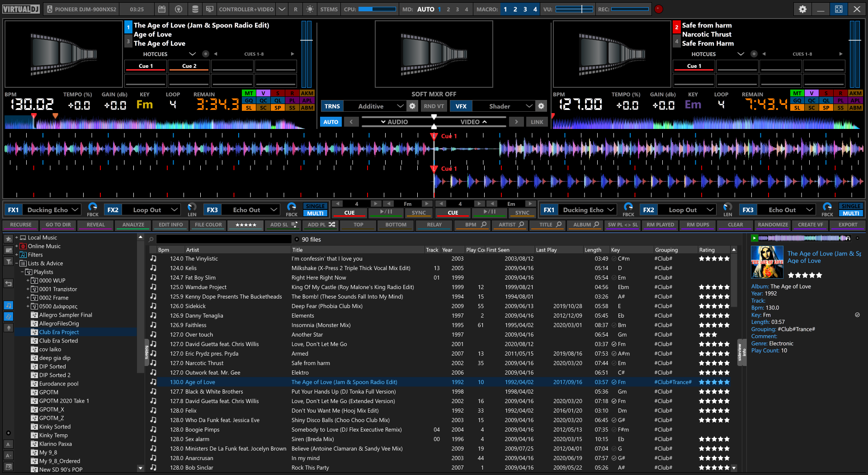Viewport: 868px width, 475px height.
Task: Expand 0000 WUP playlist folder
Action: pyautogui.click(x=28, y=280)
